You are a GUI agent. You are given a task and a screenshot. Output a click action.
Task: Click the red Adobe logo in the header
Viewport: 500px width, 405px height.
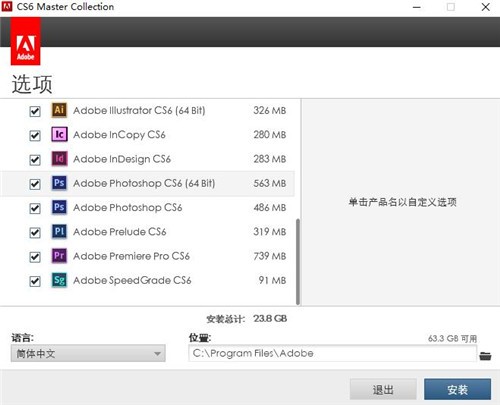point(26,41)
